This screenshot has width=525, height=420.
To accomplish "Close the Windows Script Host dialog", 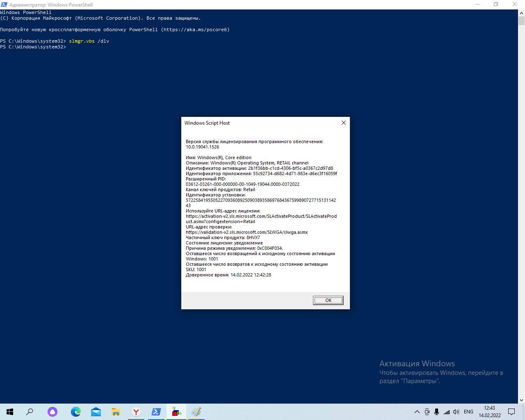I will [x=344, y=123].
